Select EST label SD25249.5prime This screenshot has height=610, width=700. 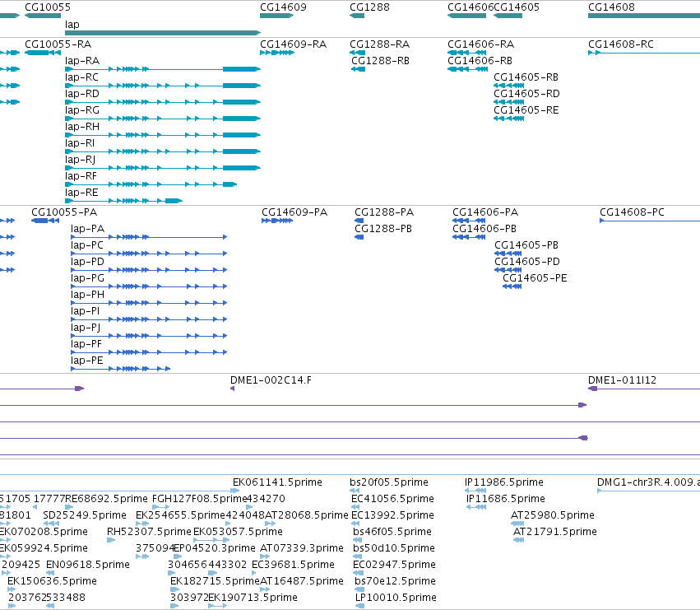tap(85, 515)
